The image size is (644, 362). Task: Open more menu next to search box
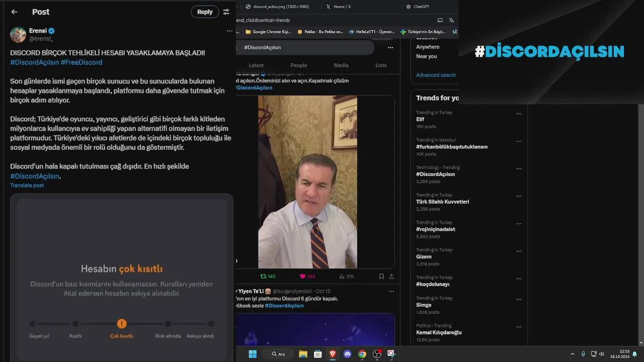(390, 47)
